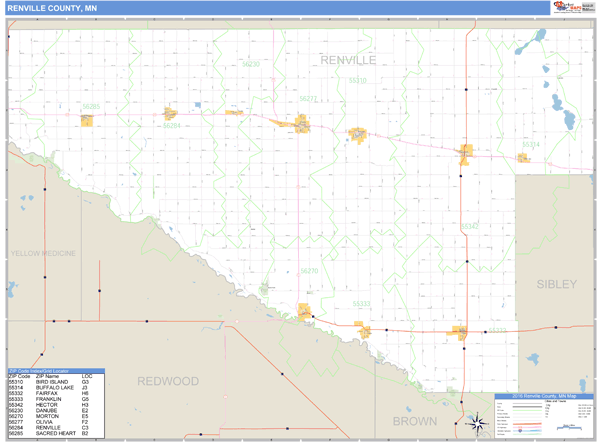Click the blue lake in the northeast corner
This screenshot has width=600, height=442.
(540, 36)
